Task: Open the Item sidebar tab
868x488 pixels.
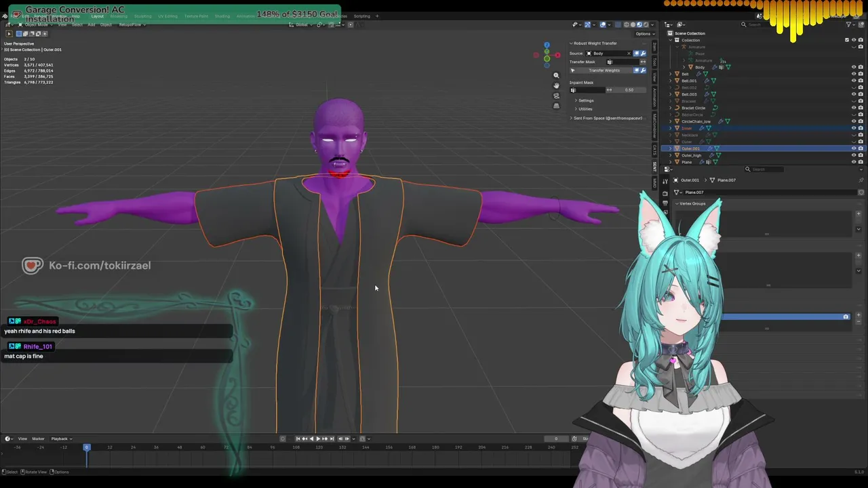Action: pyautogui.click(x=654, y=47)
